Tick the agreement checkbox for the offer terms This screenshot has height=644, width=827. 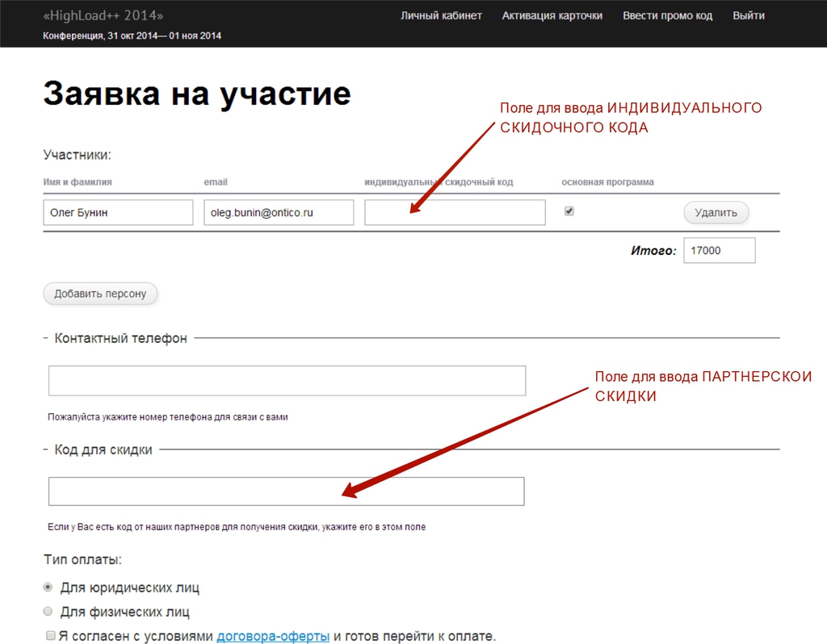click(x=51, y=636)
